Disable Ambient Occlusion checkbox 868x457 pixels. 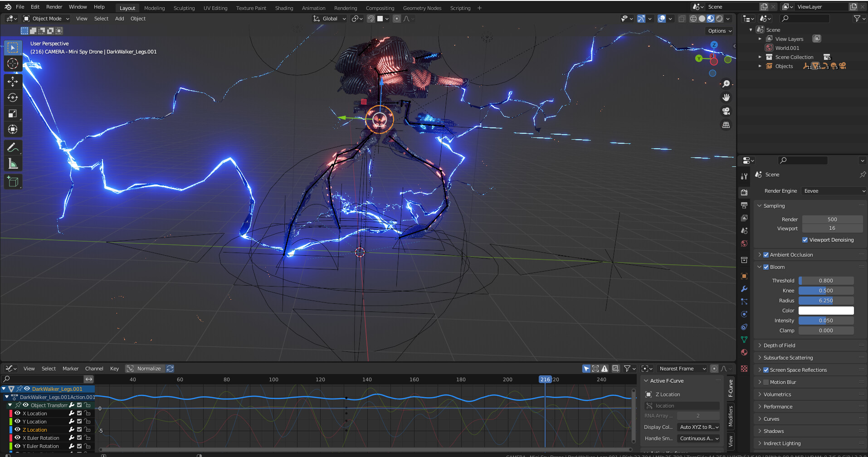point(766,255)
